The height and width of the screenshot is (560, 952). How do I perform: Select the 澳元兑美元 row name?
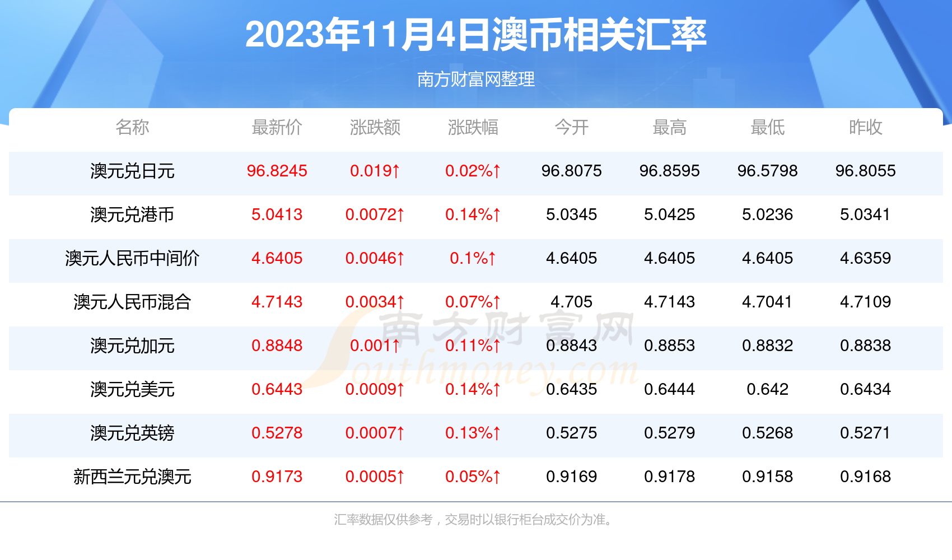pos(132,389)
